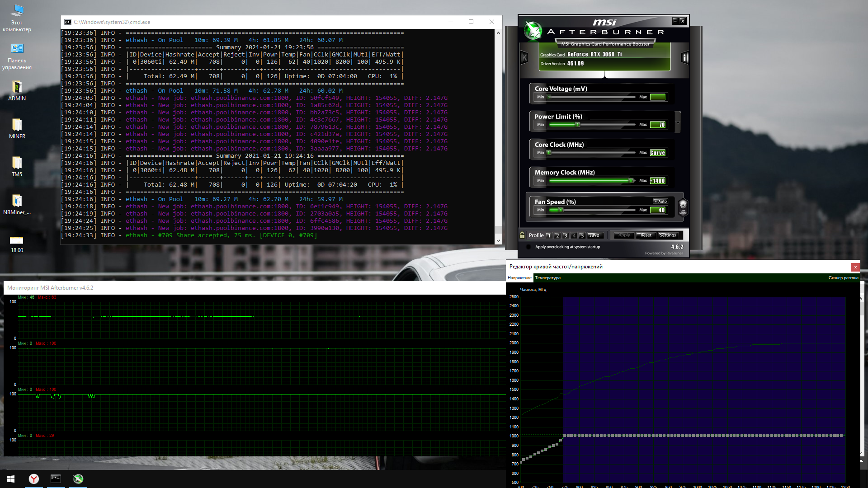
Task: Open Yandex Browser from the taskbar
Action: click(34, 479)
